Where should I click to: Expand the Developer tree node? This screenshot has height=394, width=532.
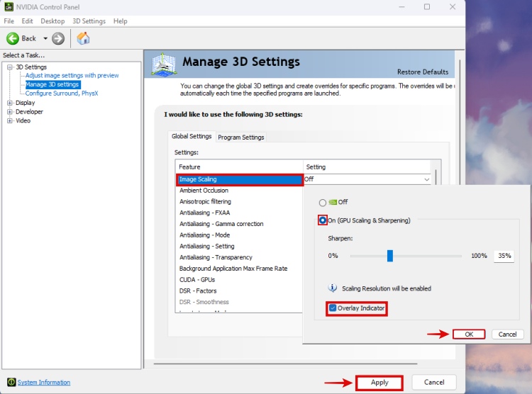[10, 112]
